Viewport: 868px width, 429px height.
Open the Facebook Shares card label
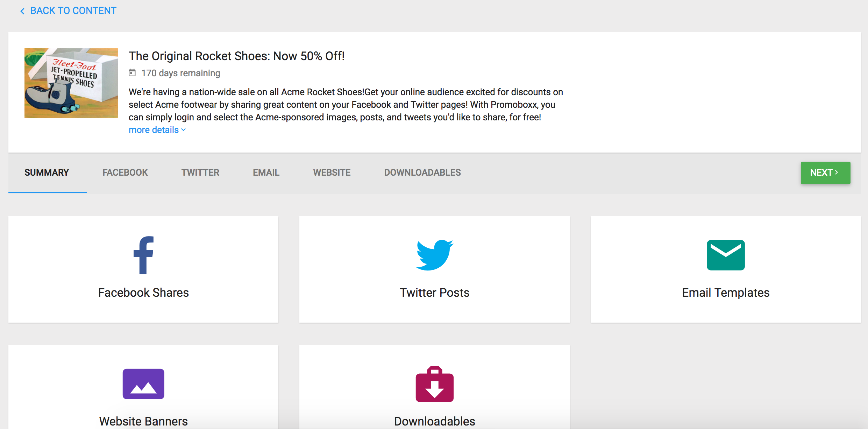point(143,293)
